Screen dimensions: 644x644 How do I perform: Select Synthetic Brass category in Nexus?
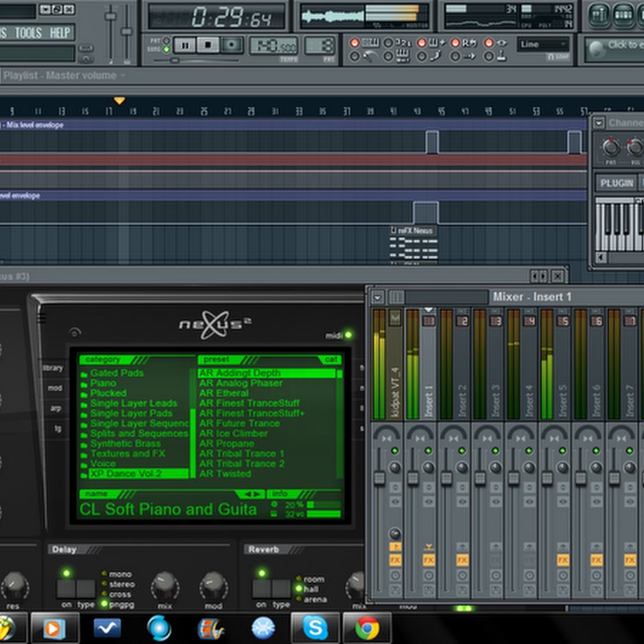(125, 444)
